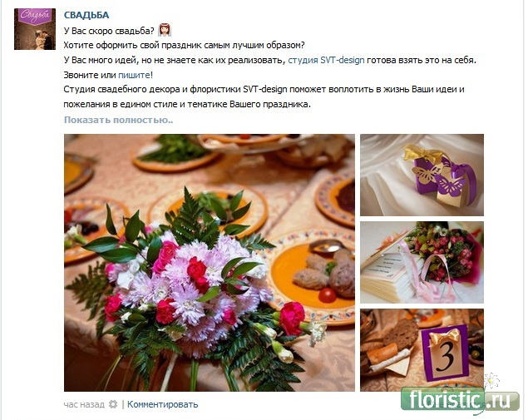528x420 pixels.
Task: Click the Комментировать link
Action: 163,404
